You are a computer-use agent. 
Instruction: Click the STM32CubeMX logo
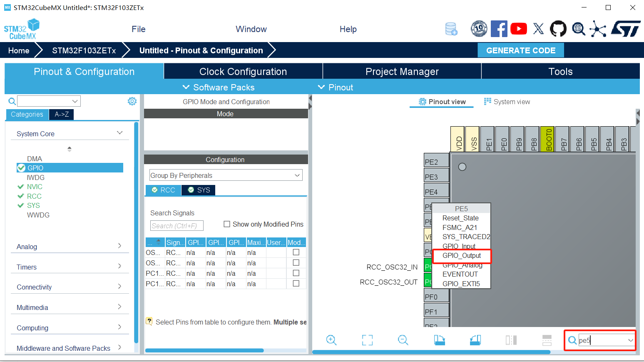tap(22, 29)
